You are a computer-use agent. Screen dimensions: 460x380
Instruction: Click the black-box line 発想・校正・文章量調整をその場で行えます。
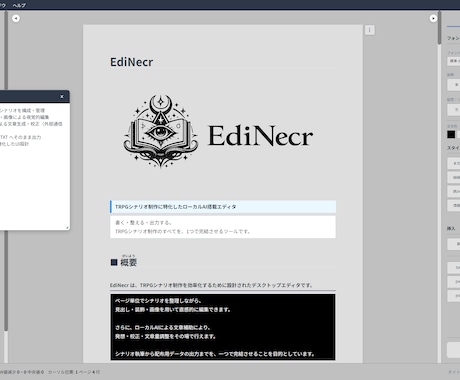[165, 336]
